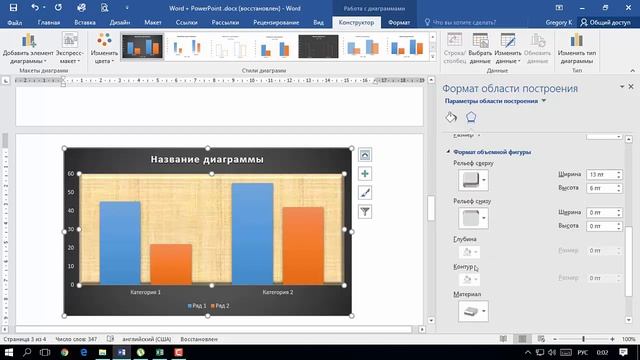
Task: Switch to Вставка tab
Action: click(85, 22)
